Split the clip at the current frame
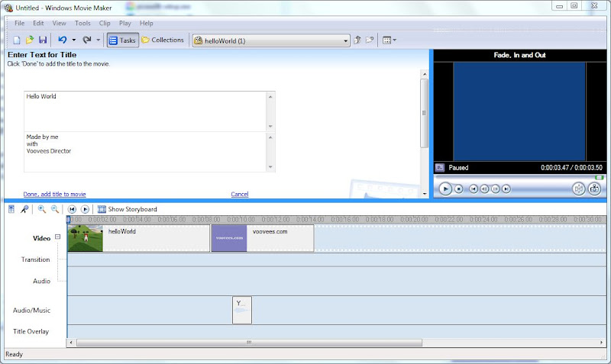 [x=579, y=188]
